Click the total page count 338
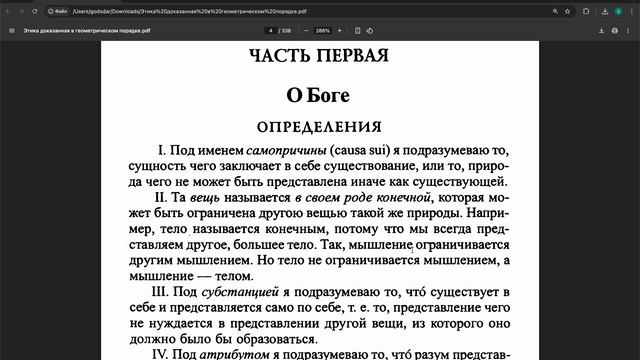The width and height of the screenshot is (640, 360). click(287, 31)
